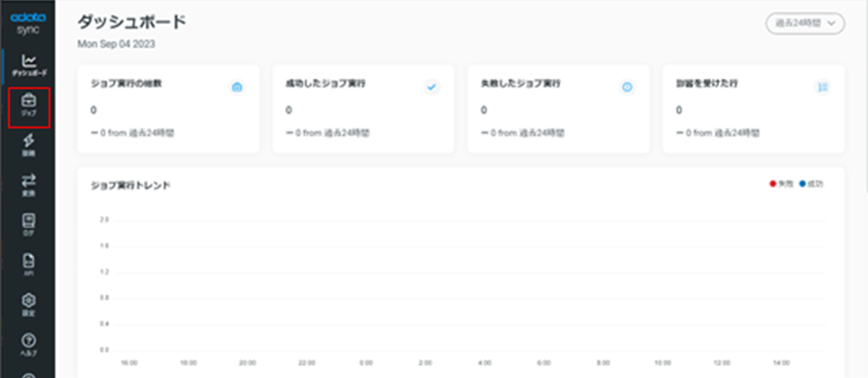Image resolution: width=868 pixels, height=378 pixels.
Task: Click the CData Sync logo
Action: (28, 24)
